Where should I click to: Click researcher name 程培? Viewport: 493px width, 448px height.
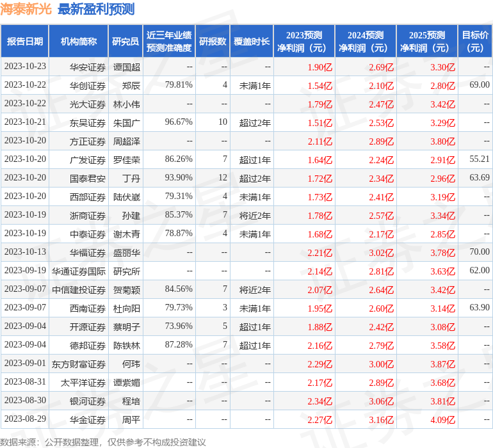pos(131,401)
